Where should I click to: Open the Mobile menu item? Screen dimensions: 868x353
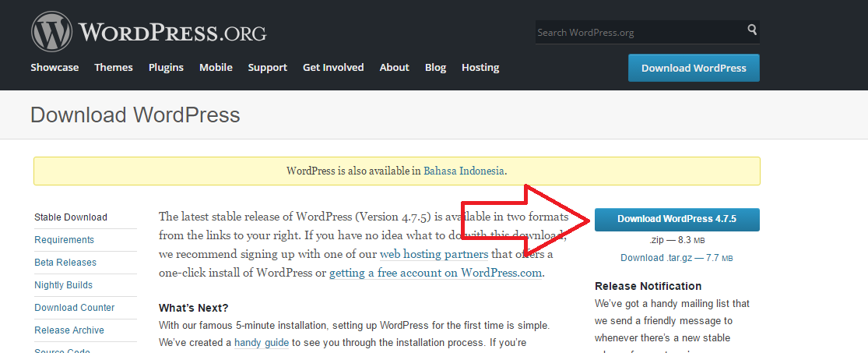pyautogui.click(x=216, y=68)
